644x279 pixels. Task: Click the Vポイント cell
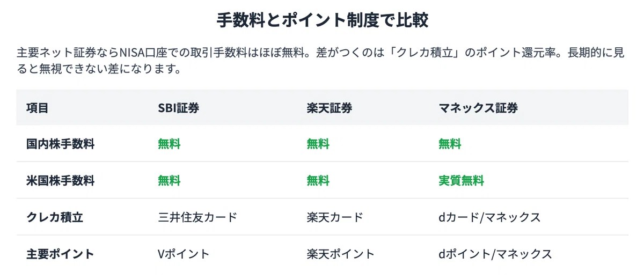pyautogui.click(x=184, y=254)
